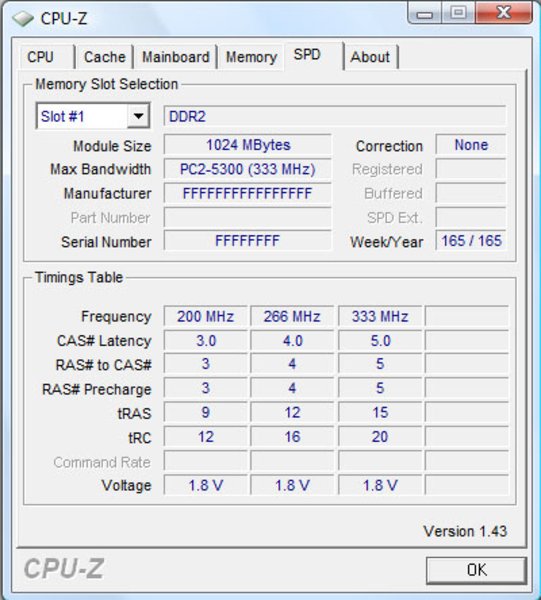Image resolution: width=541 pixels, height=600 pixels.
Task: Go to the Mainboard tab
Action: (176, 57)
